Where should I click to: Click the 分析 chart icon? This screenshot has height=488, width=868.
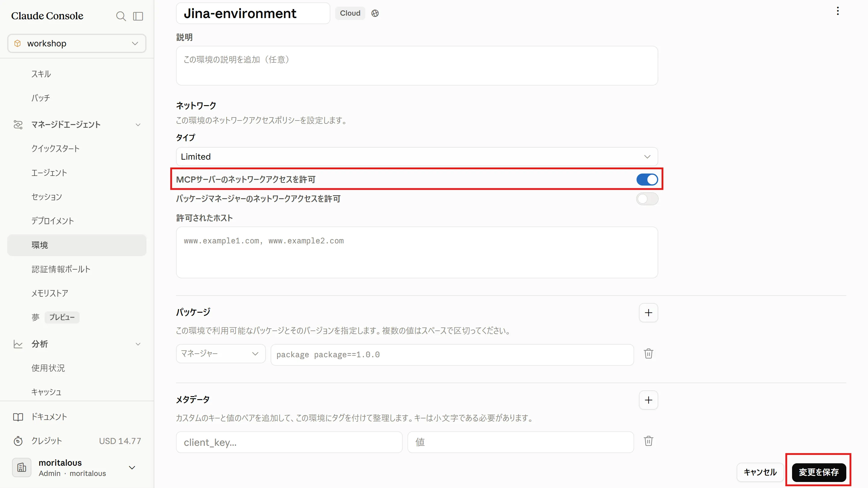[18, 344]
